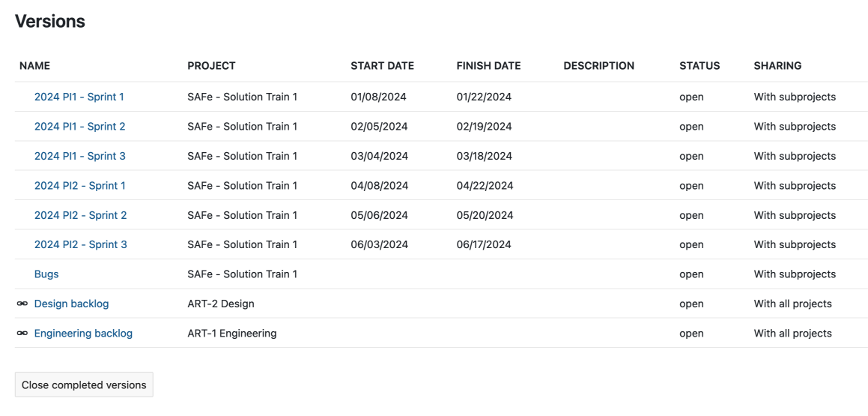Click the Start Date column header
This screenshot has width=868, height=416.
pos(382,66)
